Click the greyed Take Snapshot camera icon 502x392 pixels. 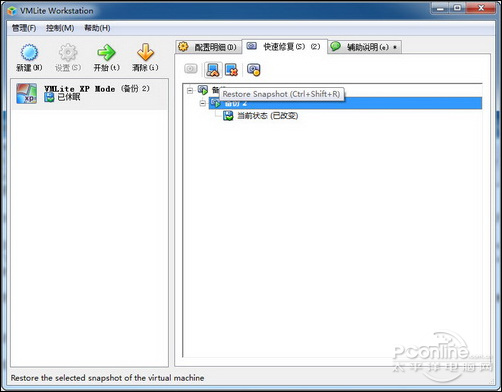click(191, 69)
